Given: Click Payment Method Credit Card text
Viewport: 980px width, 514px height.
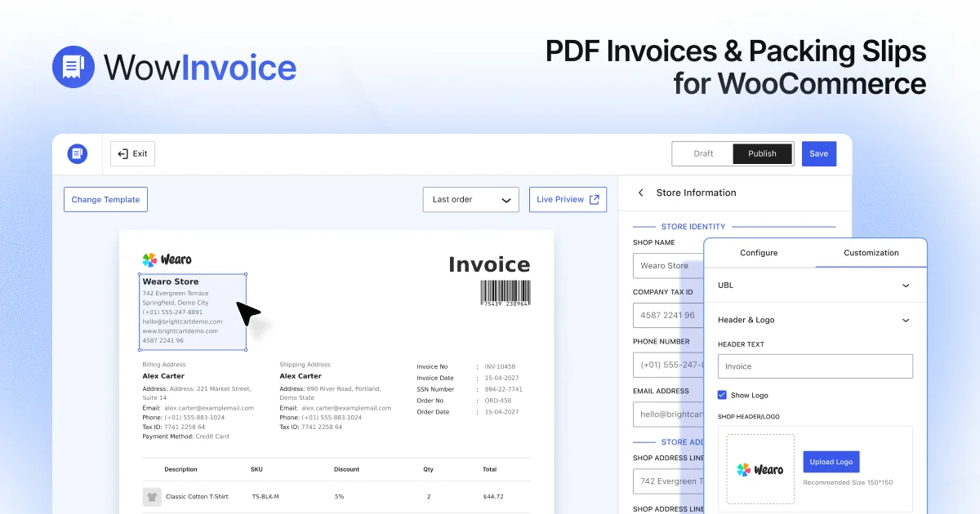Looking at the screenshot, I should click(x=185, y=436).
